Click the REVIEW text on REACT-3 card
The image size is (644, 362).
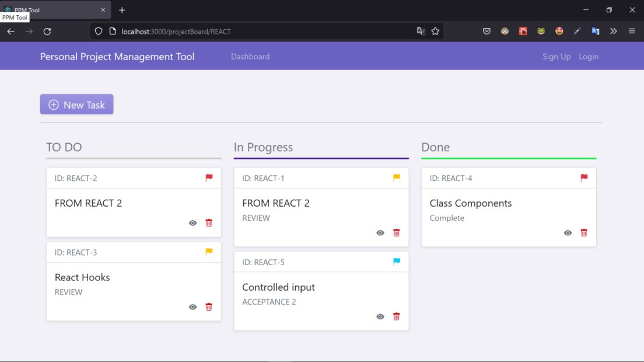(x=69, y=292)
